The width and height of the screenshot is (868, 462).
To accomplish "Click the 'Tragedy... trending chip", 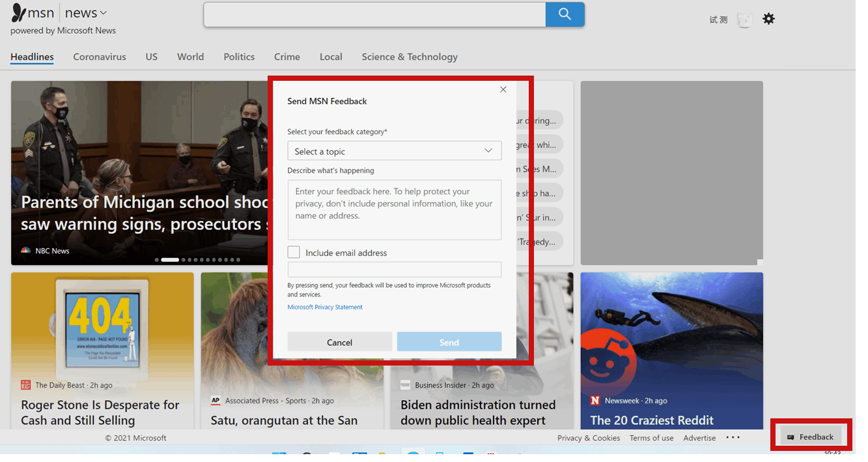I will click(x=540, y=241).
